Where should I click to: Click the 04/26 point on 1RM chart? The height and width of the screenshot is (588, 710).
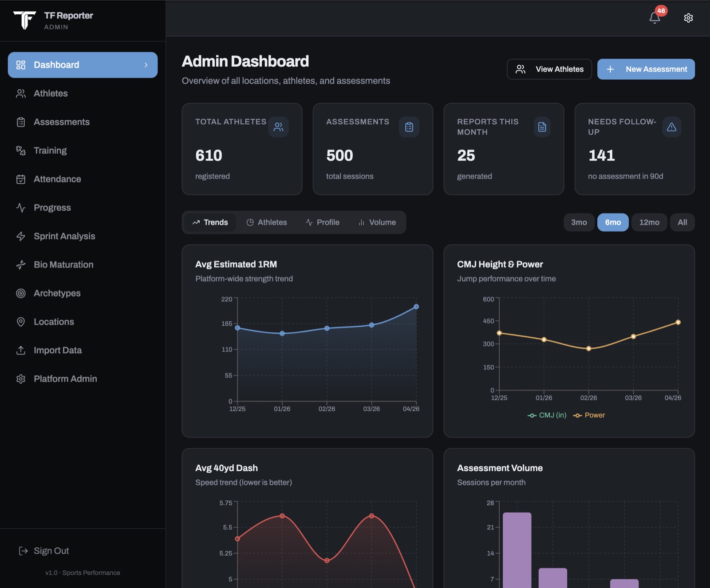tap(416, 307)
